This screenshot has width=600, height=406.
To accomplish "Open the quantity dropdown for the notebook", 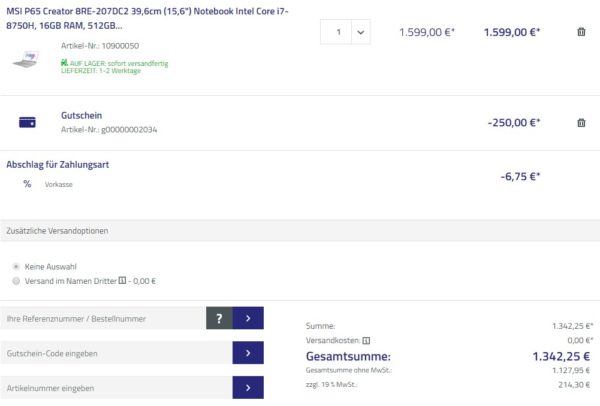I will point(359,32).
